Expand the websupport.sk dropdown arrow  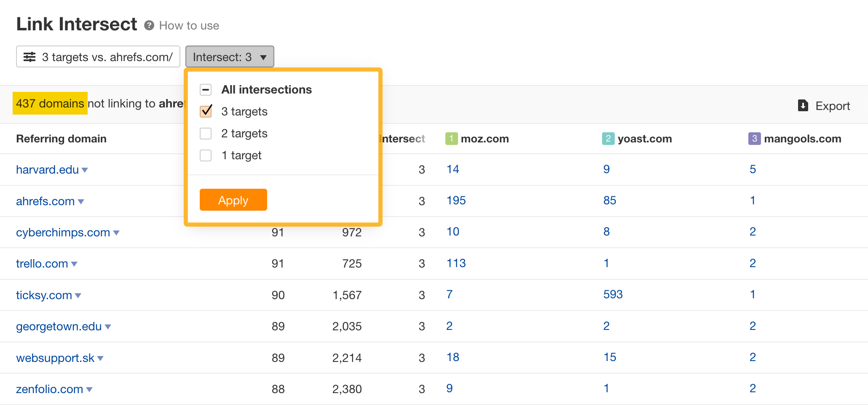100,359
